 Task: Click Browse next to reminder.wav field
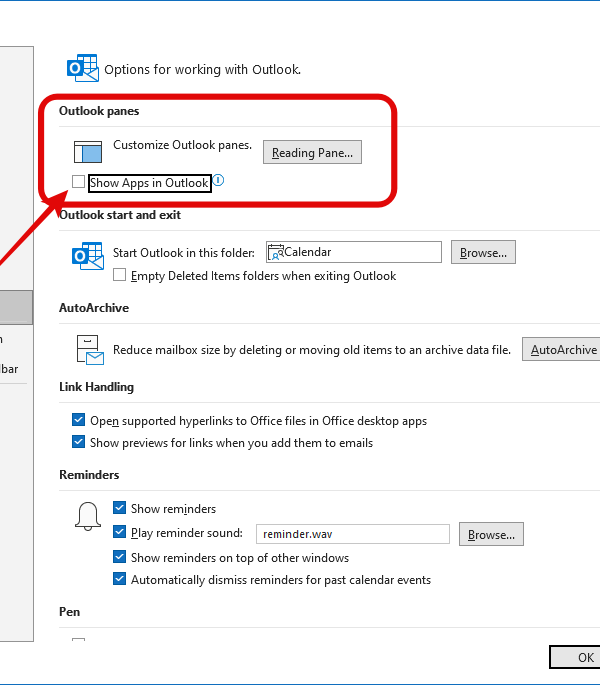491,534
